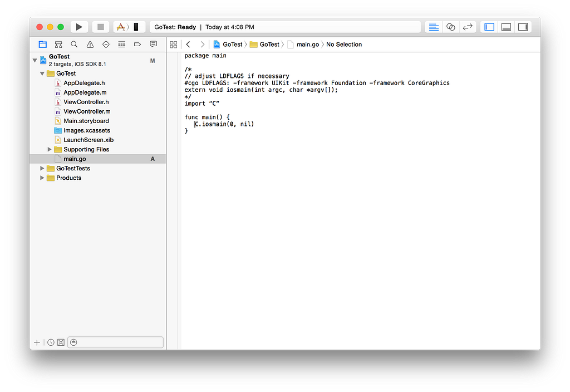Show the Breakpoint navigator
This screenshot has height=392, width=570.
tap(137, 44)
